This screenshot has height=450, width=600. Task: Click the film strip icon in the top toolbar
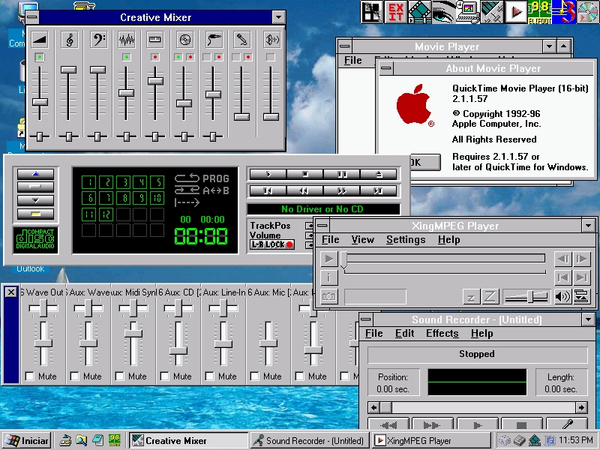pyautogui.click(x=419, y=12)
